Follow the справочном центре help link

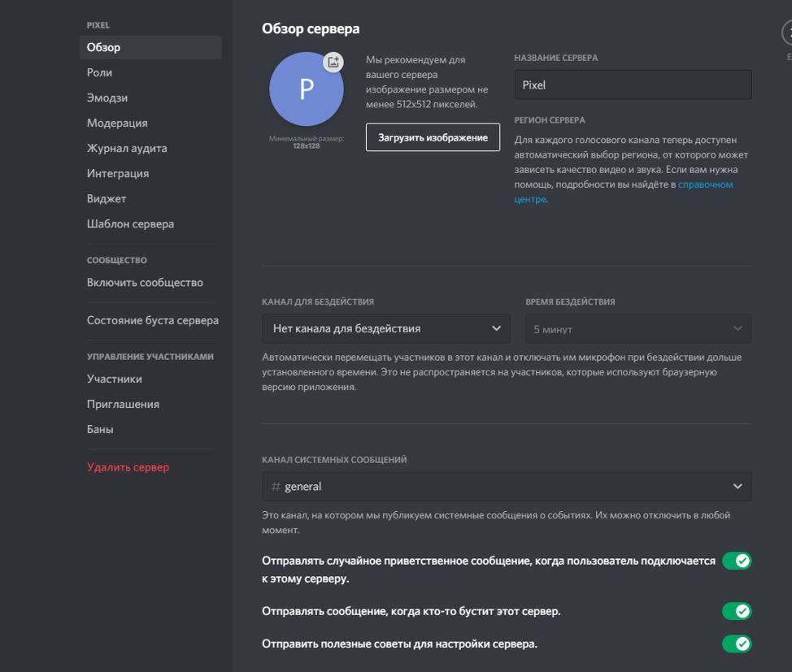click(x=704, y=184)
